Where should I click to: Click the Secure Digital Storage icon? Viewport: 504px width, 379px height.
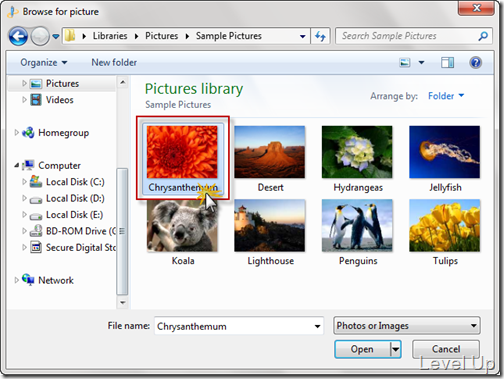(36, 247)
